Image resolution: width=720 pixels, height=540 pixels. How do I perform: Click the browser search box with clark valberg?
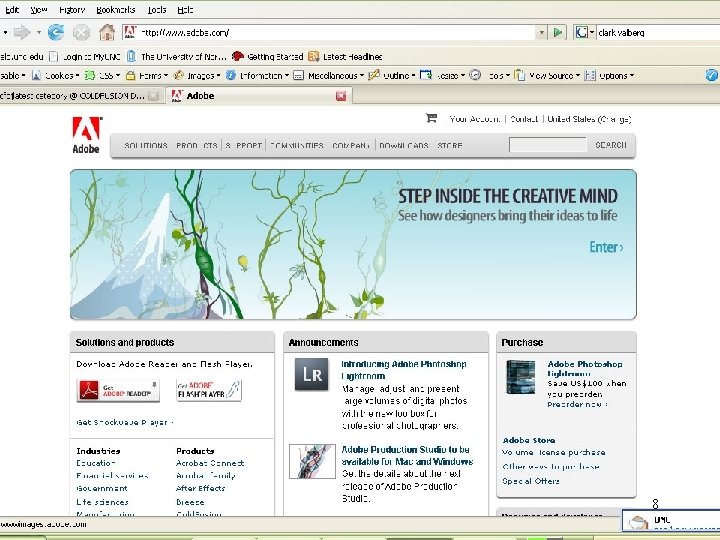[x=658, y=33]
